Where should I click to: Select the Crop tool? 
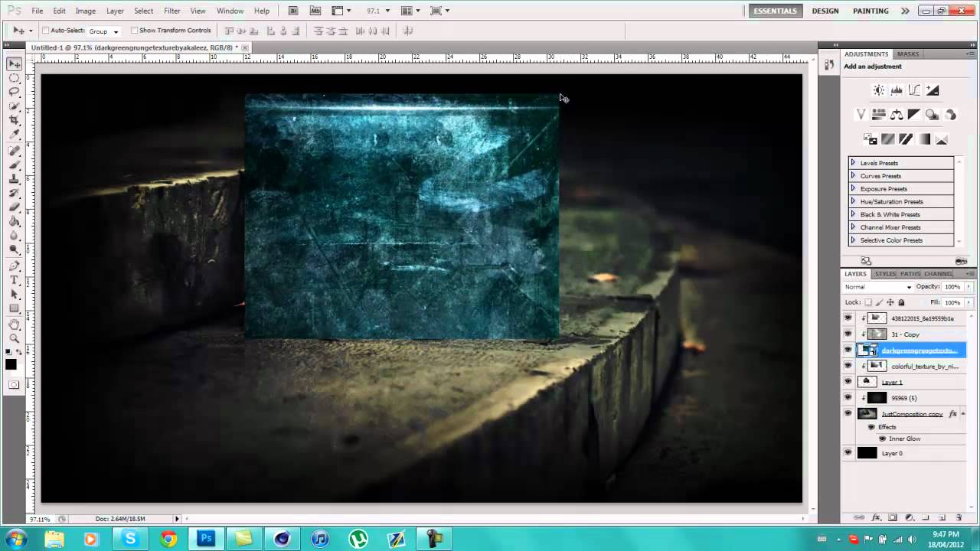pyautogui.click(x=15, y=120)
